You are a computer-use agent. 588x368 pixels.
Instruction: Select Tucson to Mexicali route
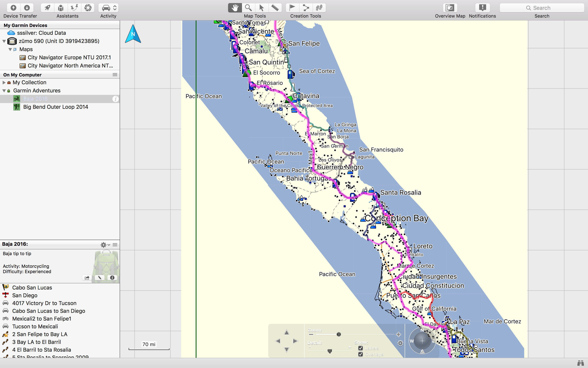(60, 327)
